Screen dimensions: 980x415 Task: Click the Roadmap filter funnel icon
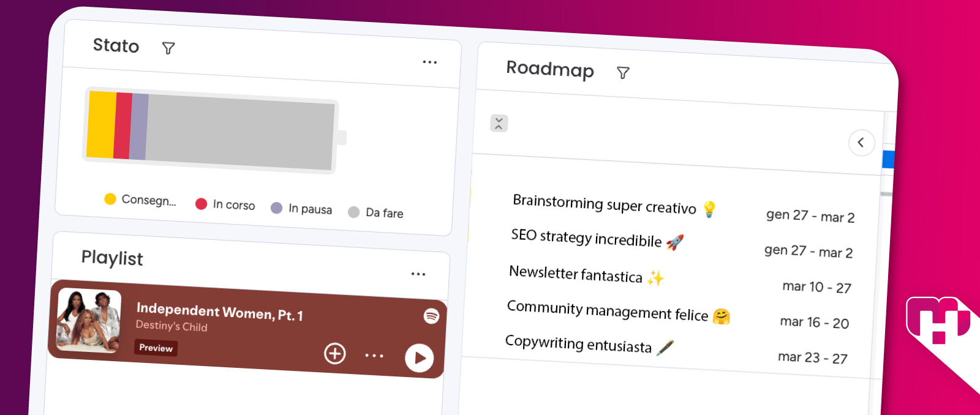click(x=623, y=73)
